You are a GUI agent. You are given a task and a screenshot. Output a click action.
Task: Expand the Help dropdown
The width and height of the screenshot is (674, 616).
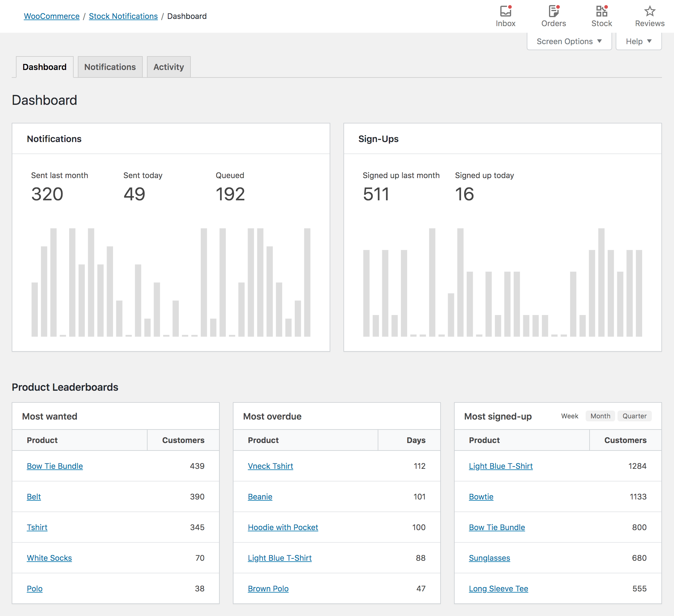tap(638, 41)
